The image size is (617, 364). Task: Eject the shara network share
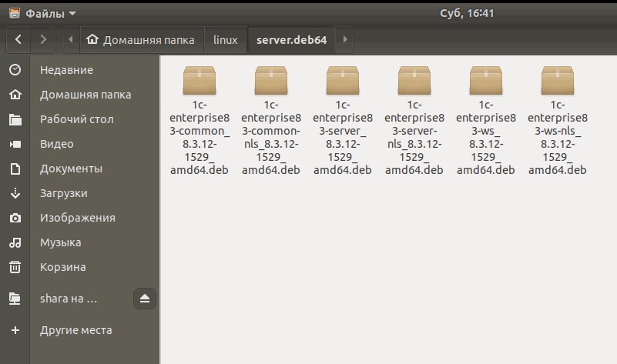click(145, 299)
